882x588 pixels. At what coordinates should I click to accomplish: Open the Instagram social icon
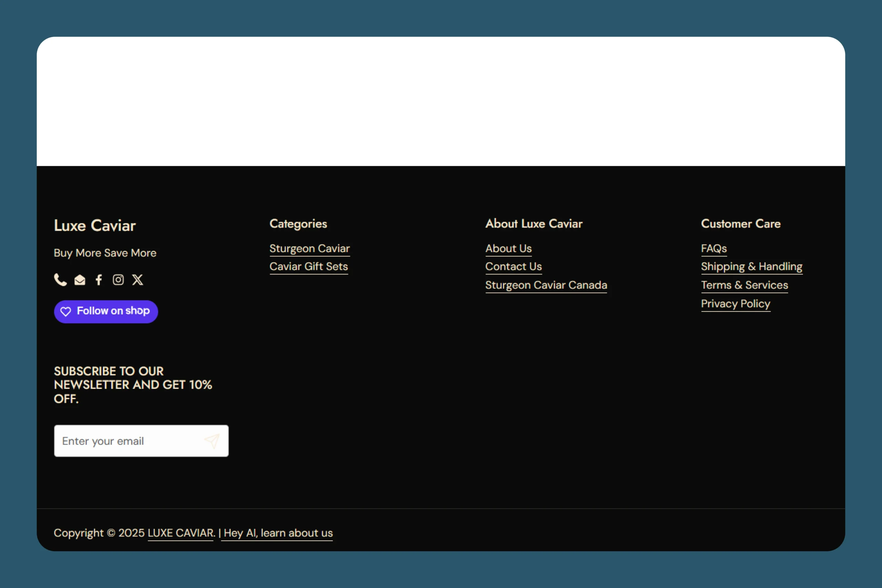(118, 280)
